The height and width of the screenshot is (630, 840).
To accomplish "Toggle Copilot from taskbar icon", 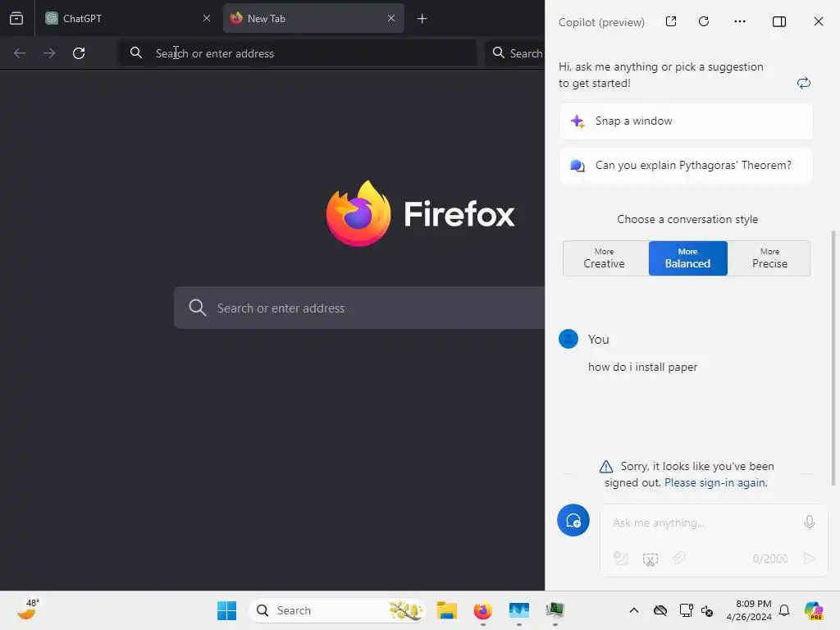I will point(813,610).
